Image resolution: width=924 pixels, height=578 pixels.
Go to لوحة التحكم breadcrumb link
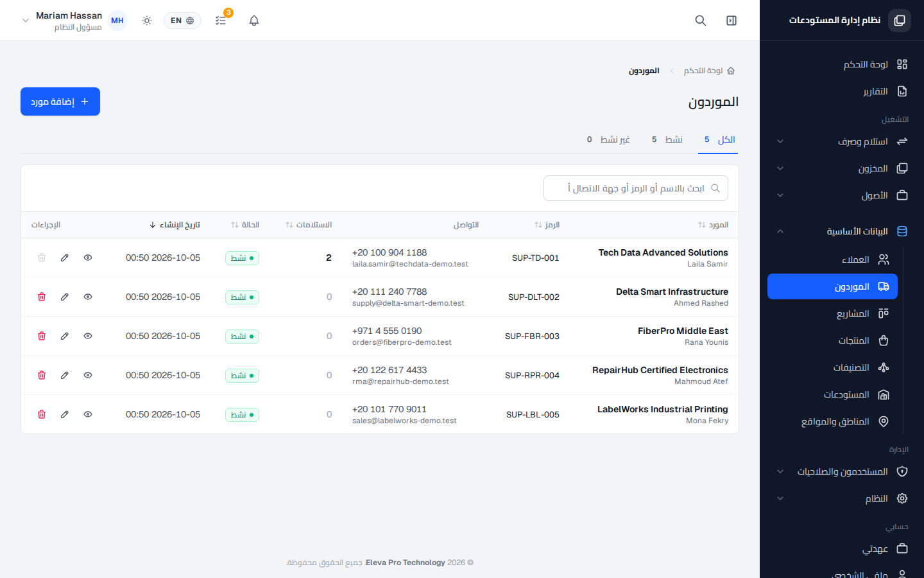point(709,71)
